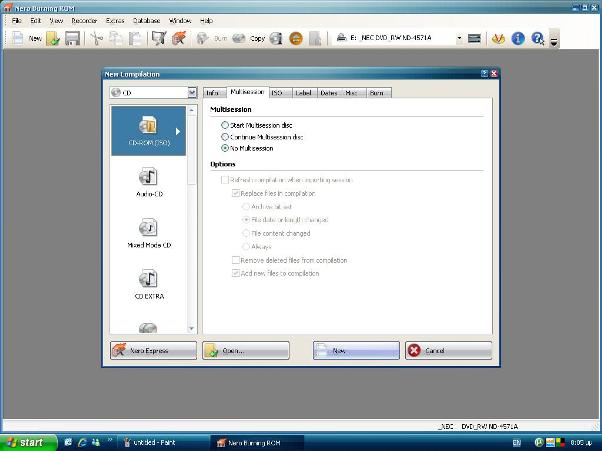
Task: Click the compilation list scroll down arrow
Action: 192,329
